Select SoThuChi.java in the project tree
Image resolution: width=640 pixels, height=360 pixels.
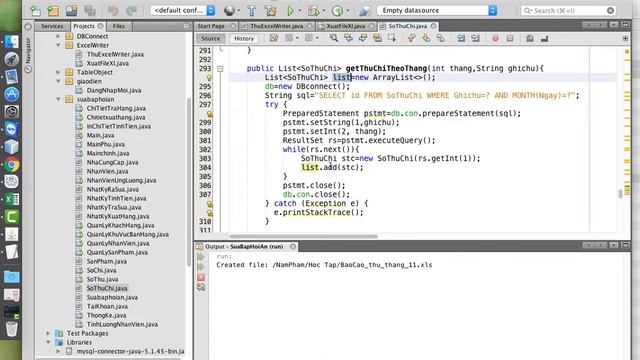(107, 288)
